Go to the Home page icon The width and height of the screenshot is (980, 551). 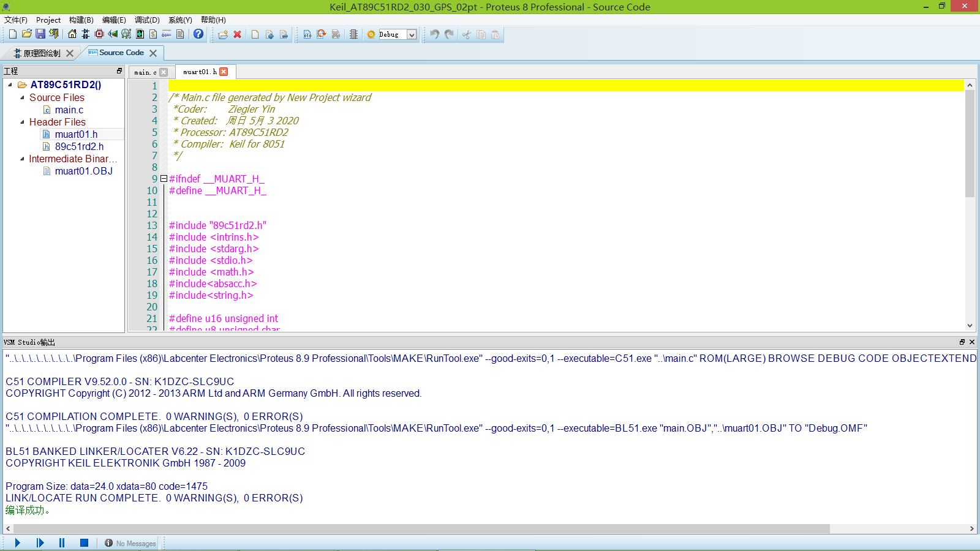coord(72,34)
